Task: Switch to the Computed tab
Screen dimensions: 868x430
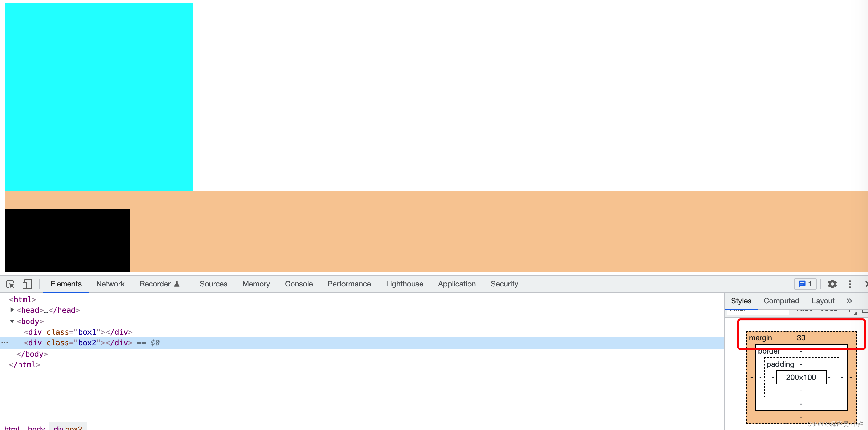Action: coord(781,301)
